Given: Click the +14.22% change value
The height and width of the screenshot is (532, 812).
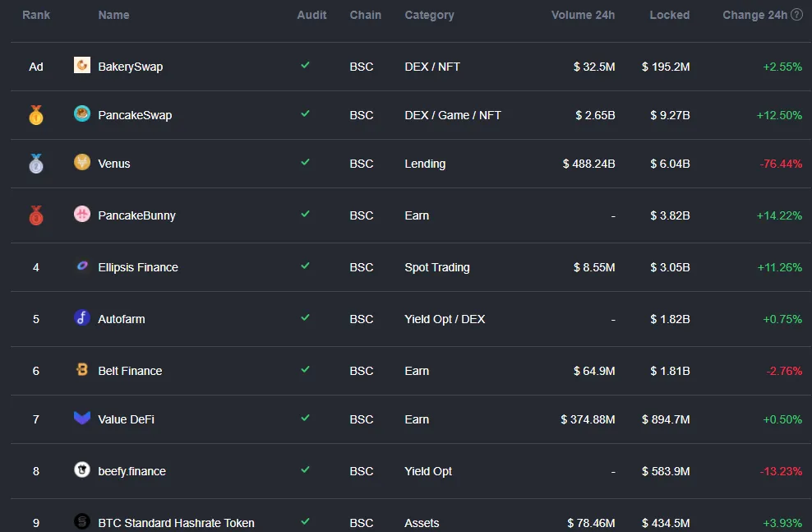Looking at the screenshot, I should pyautogui.click(x=779, y=215).
